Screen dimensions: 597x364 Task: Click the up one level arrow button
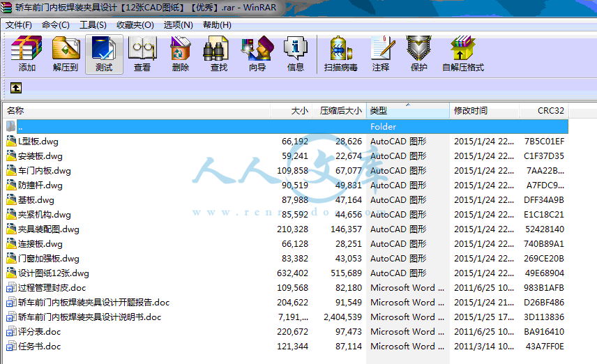tap(15, 88)
